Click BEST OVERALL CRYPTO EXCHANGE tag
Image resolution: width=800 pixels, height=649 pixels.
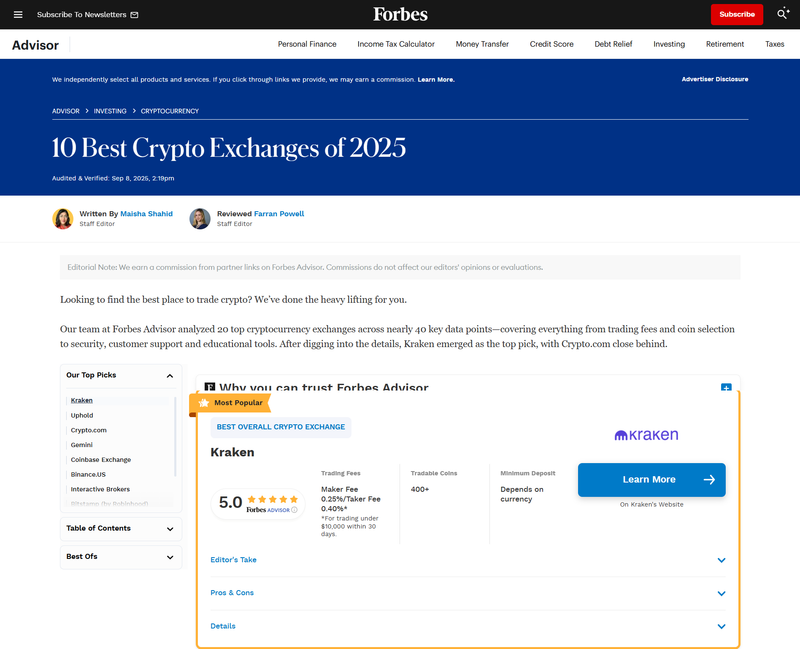point(281,427)
